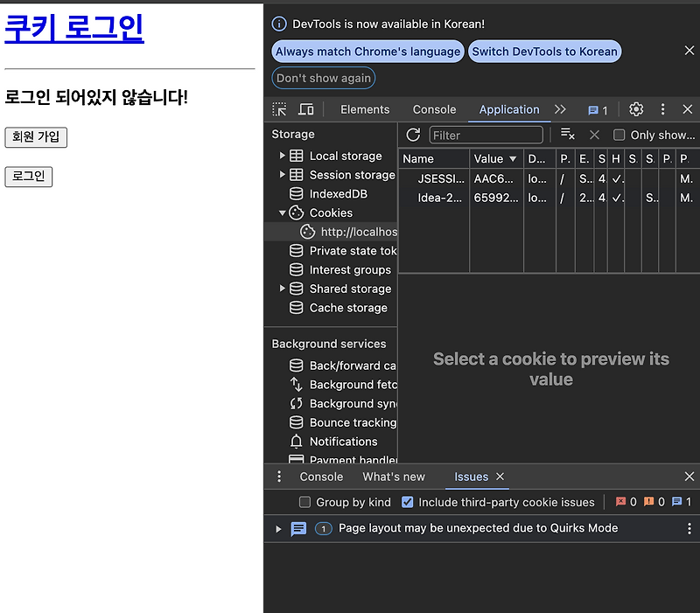Click the refresh cookies icon
Image resolution: width=700 pixels, height=613 pixels.
point(411,135)
